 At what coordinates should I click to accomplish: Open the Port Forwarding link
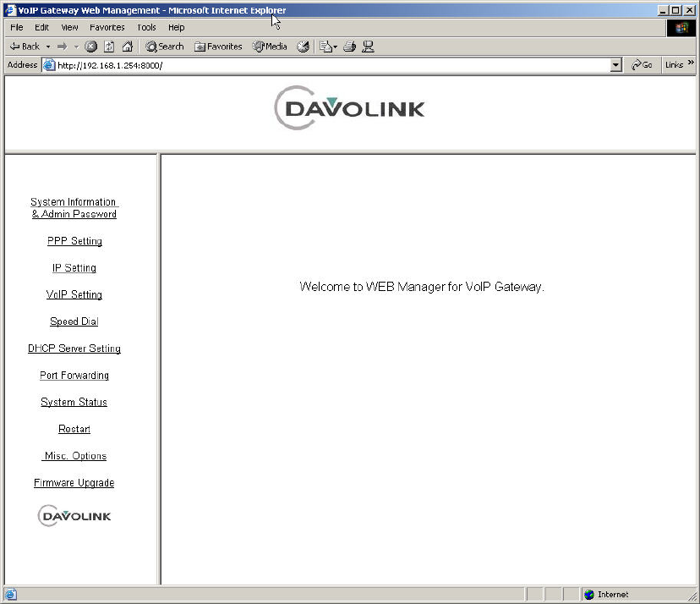tap(74, 376)
